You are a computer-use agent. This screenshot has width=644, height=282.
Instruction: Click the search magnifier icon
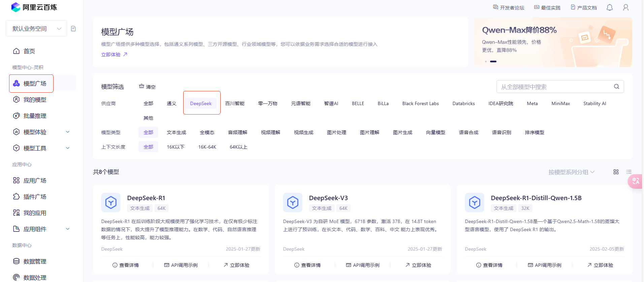616,87
